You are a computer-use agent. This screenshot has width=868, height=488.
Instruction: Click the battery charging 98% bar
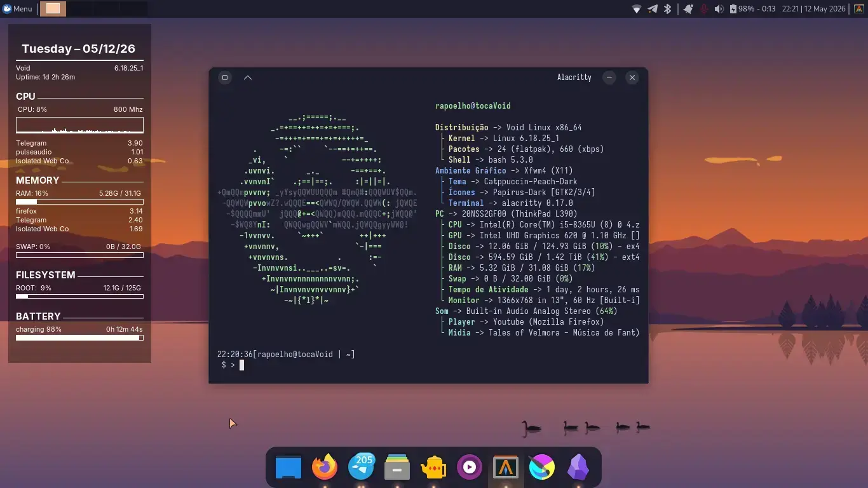[79, 338]
